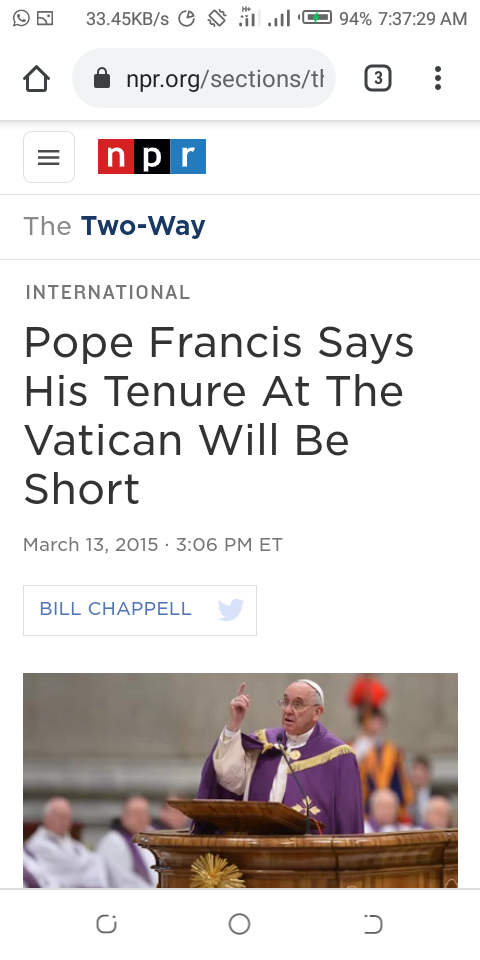480x960 pixels.
Task: Tap the March 13, 2015 publication date
Action: [91, 544]
